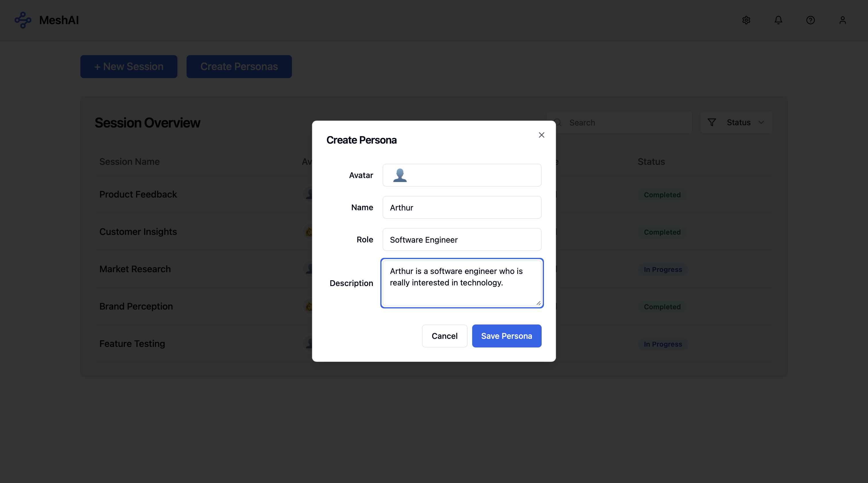Screen dimensions: 868x483
Task: Click the help question mark icon
Action: [x=810, y=20]
